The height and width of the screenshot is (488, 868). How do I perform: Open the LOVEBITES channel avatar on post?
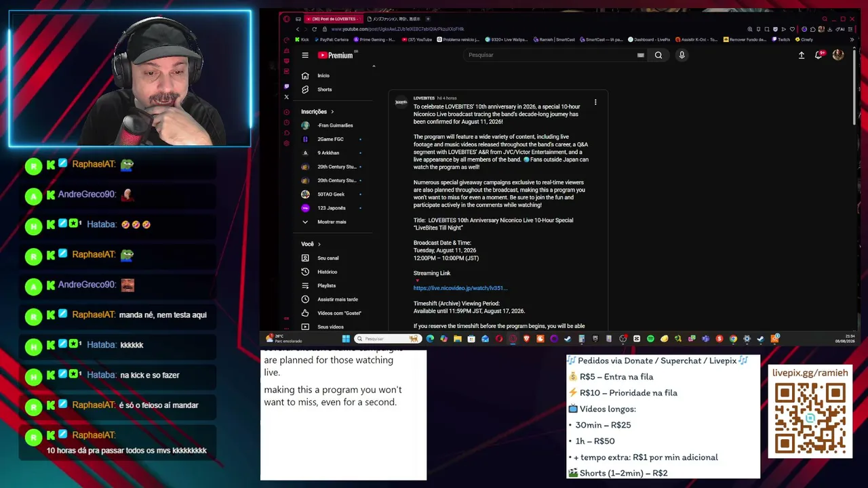pos(401,102)
